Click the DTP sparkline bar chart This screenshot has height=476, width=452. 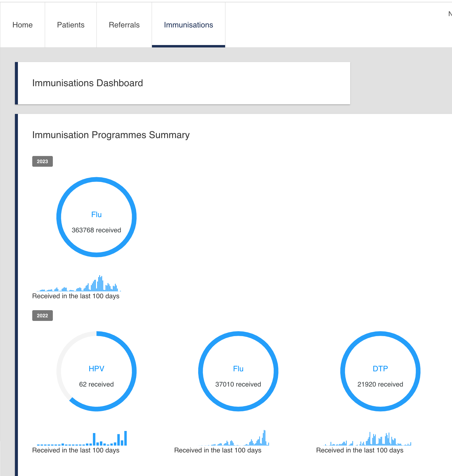click(368, 439)
